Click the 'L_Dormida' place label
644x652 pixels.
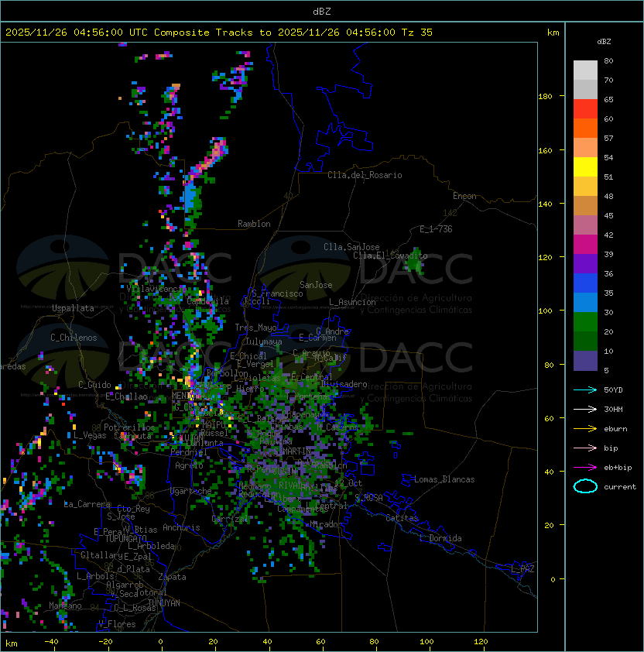[440, 538]
